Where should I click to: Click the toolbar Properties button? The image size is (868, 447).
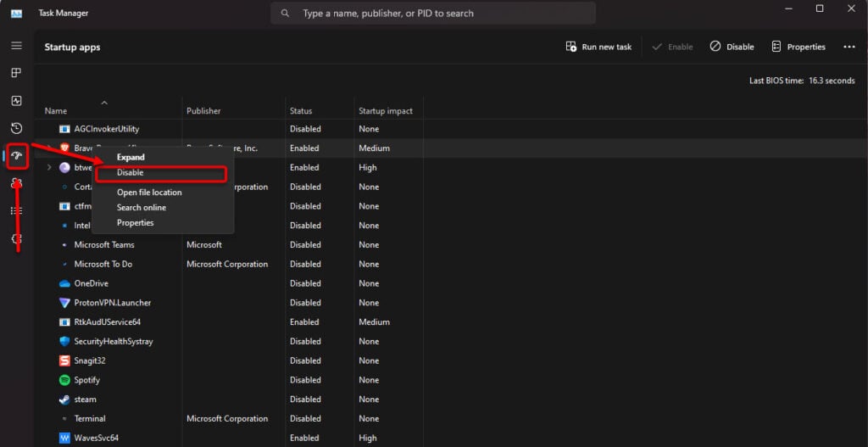point(798,47)
